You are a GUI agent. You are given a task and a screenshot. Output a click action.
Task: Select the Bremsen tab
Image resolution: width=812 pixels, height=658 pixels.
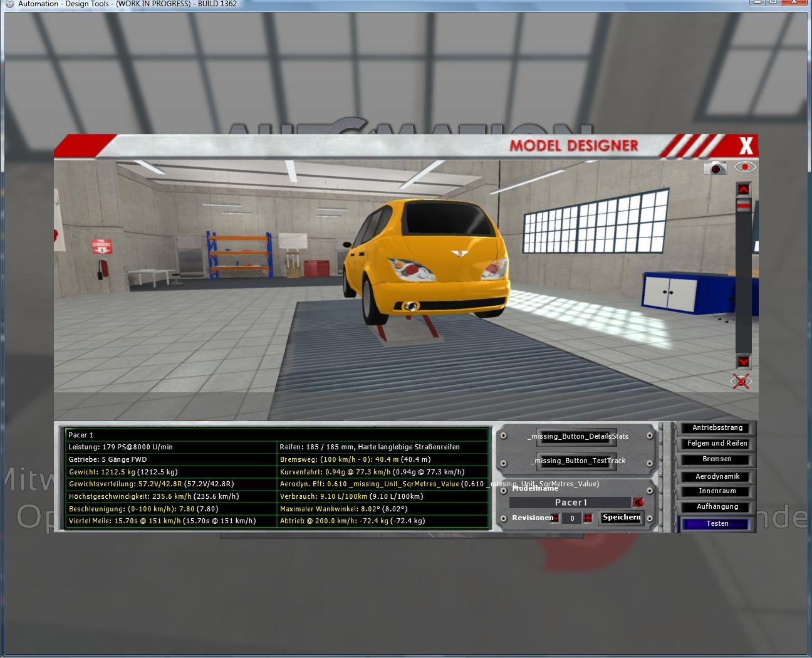[x=717, y=459]
